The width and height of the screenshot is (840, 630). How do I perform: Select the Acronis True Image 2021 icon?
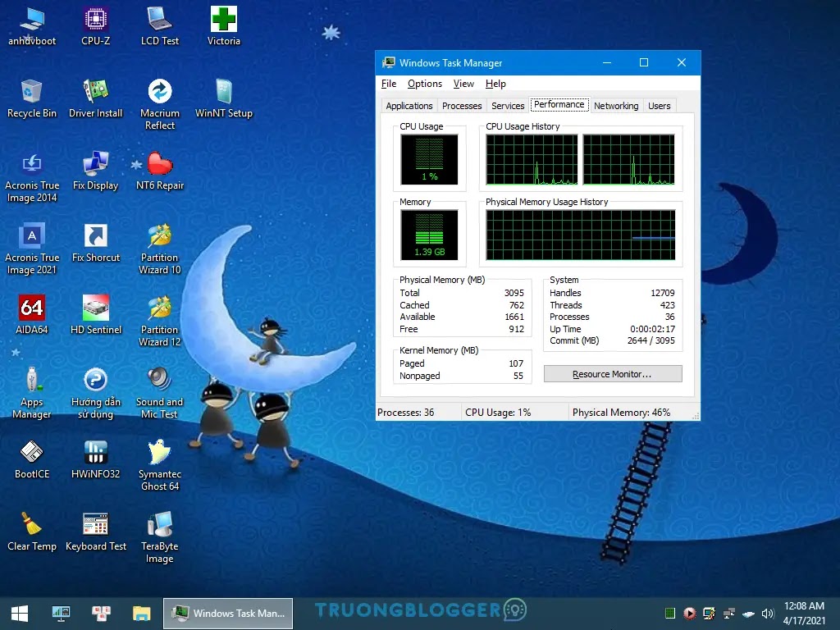pyautogui.click(x=32, y=249)
